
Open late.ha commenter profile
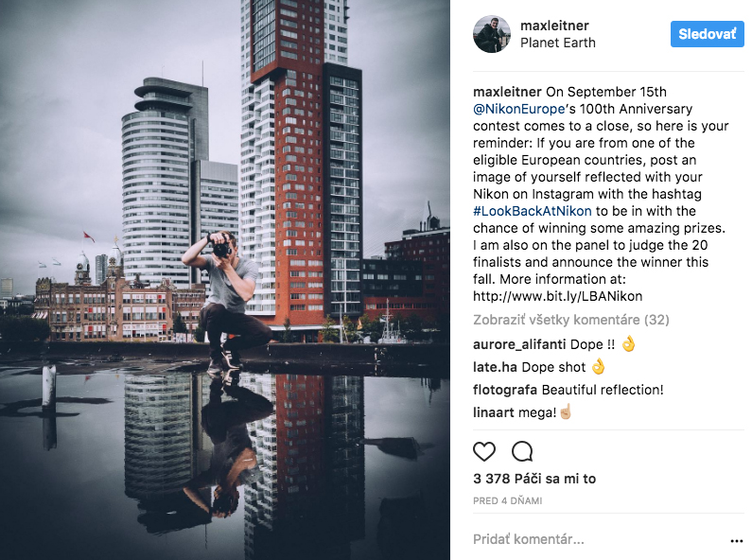(495, 367)
